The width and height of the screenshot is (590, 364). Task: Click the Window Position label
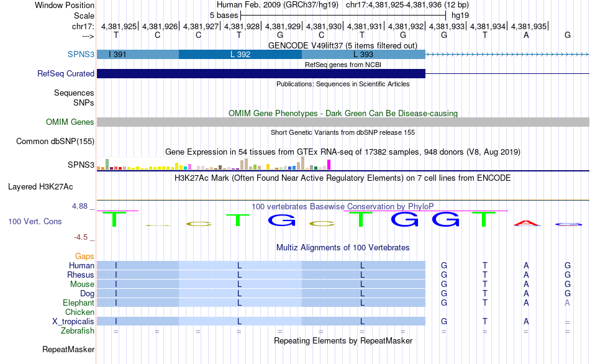[x=65, y=5]
